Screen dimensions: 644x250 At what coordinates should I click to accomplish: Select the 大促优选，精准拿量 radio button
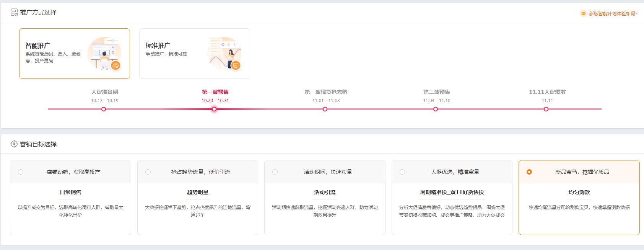click(402, 172)
